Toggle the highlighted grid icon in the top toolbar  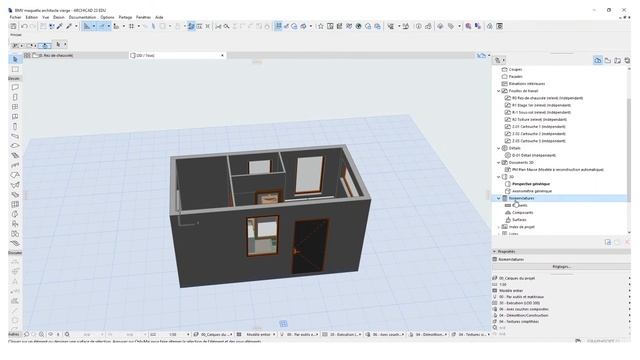278,26
